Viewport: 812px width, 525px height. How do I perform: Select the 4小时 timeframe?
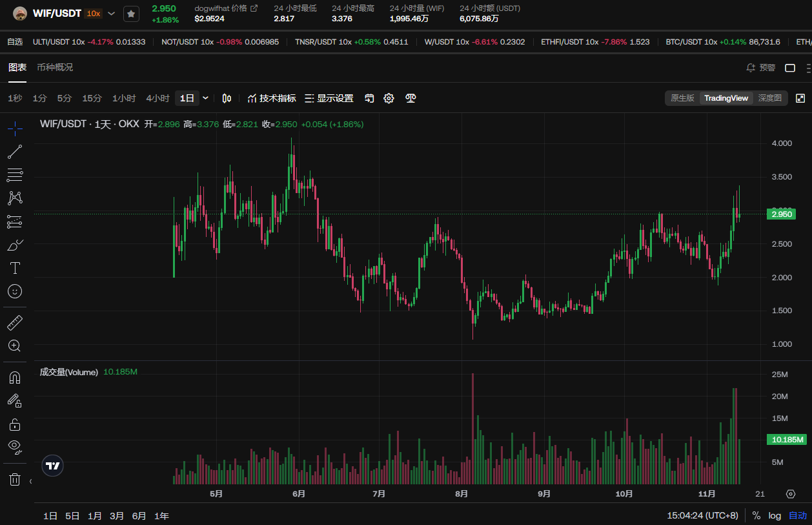click(x=157, y=98)
